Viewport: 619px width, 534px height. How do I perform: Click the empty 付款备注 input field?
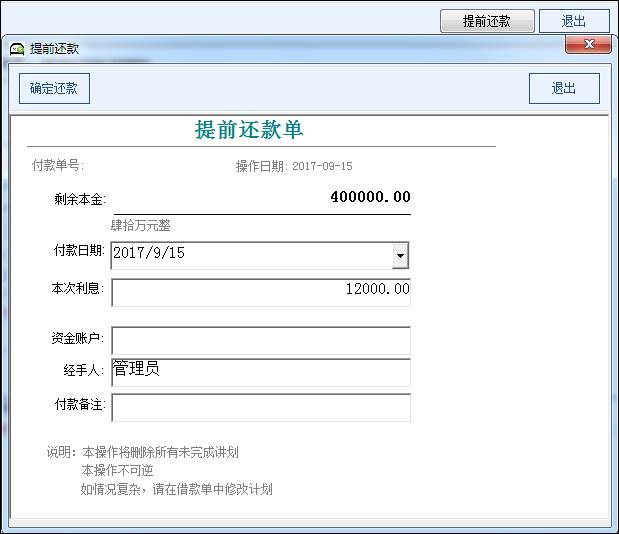point(261,408)
